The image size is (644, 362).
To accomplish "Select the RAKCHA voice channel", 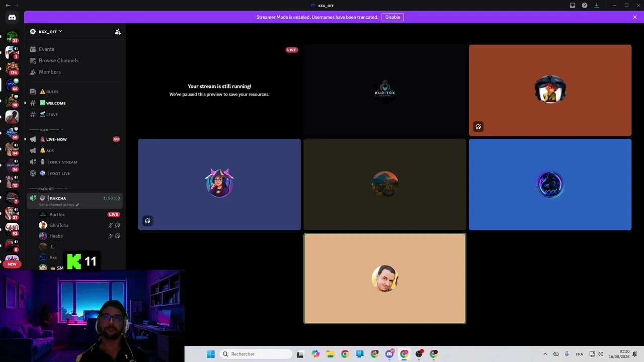I will pos(75,201).
